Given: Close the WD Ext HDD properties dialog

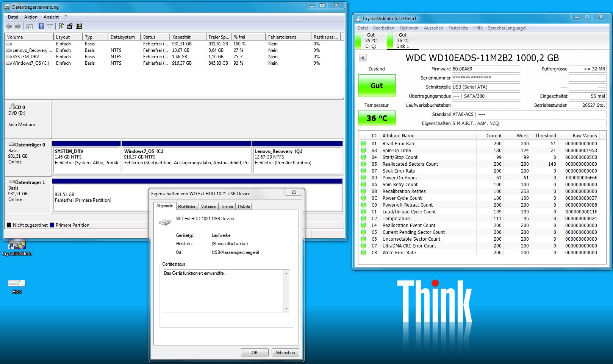Looking at the screenshot, I should tap(294, 192).
